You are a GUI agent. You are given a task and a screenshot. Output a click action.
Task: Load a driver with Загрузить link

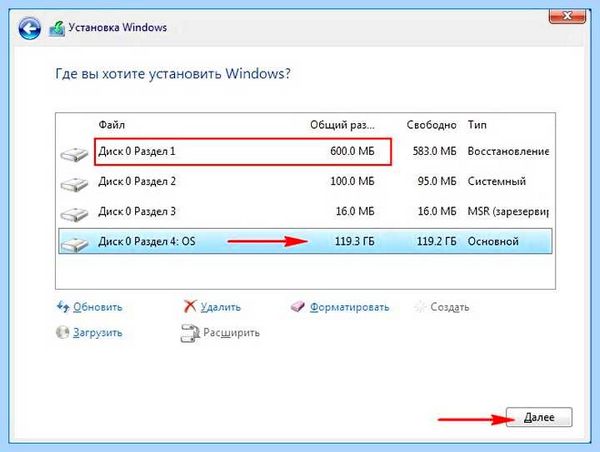tap(98, 333)
